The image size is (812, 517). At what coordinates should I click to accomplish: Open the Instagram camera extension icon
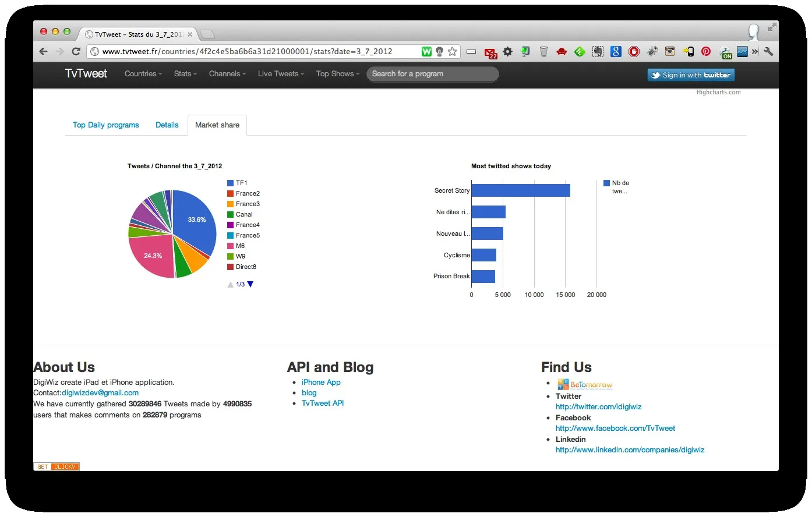tap(670, 51)
